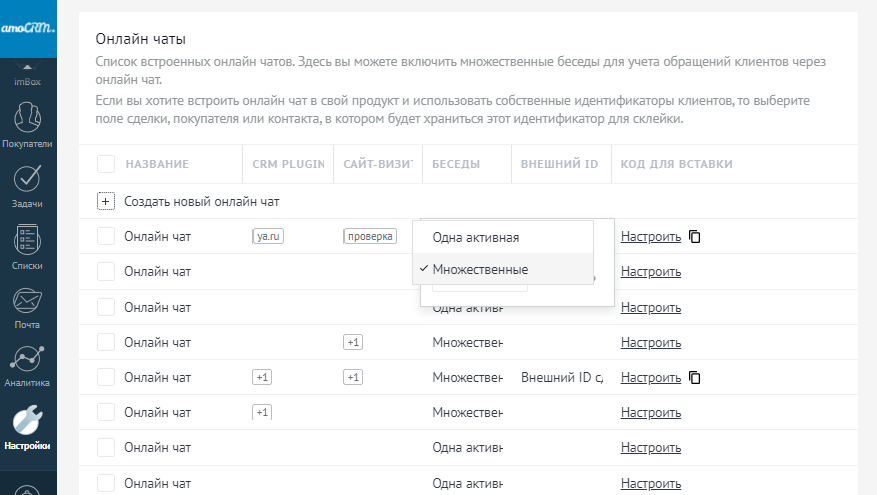The width and height of the screenshot is (877, 495).
Task: Click Настроить link in first chat row
Action: [650, 237]
